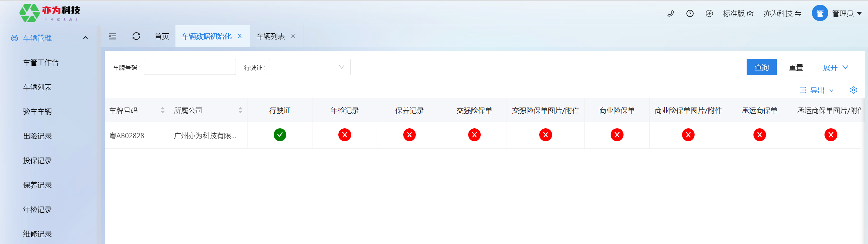
Task: Click the 重置 reset button
Action: tap(796, 67)
